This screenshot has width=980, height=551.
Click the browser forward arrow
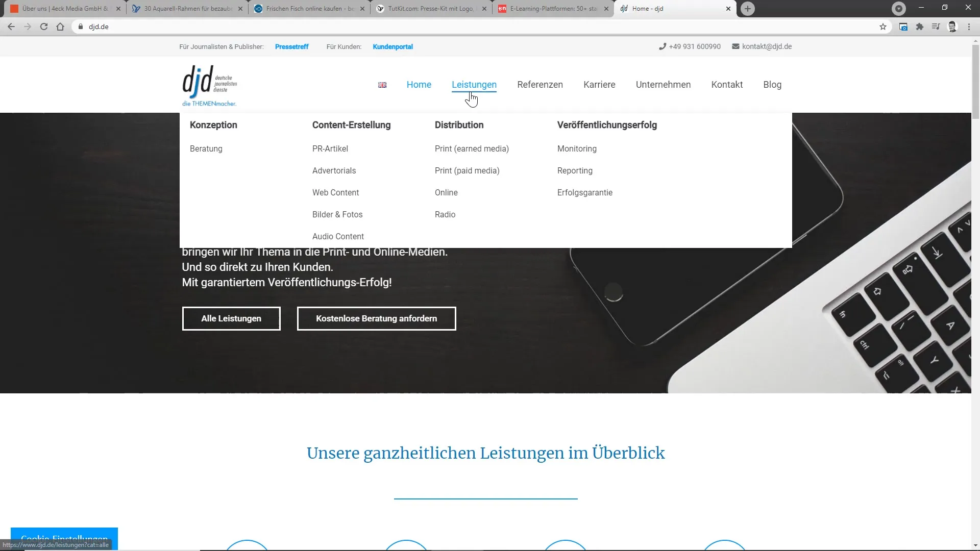click(28, 27)
